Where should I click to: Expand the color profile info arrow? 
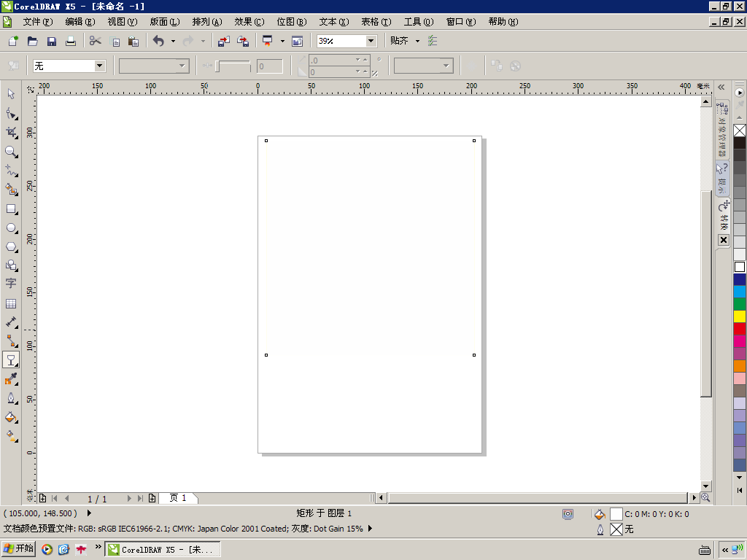pyautogui.click(x=370, y=529)
